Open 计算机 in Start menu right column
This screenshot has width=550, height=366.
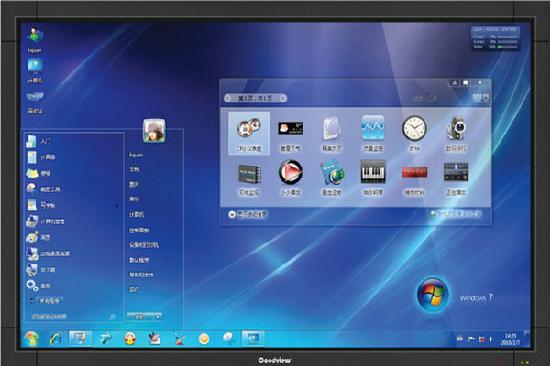pyautogui.click(x=136, y=214)
